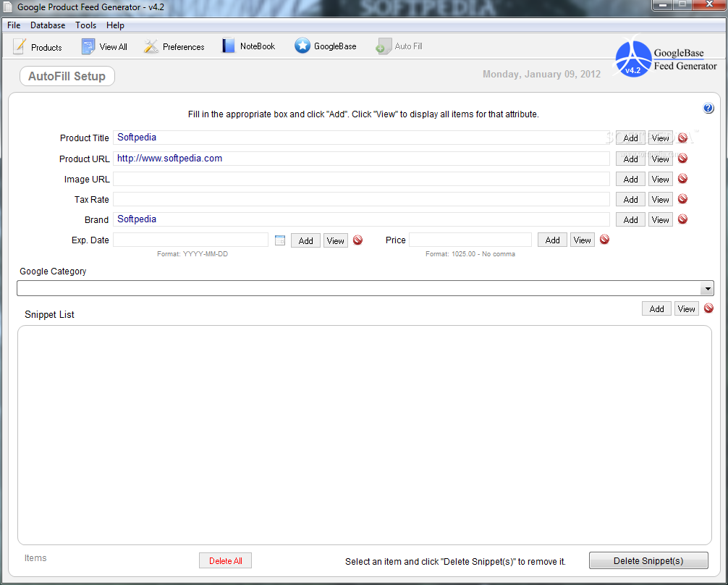728x585 pixels.
Task: Open the GoogleBase star icon
Action: click(302, 46)
